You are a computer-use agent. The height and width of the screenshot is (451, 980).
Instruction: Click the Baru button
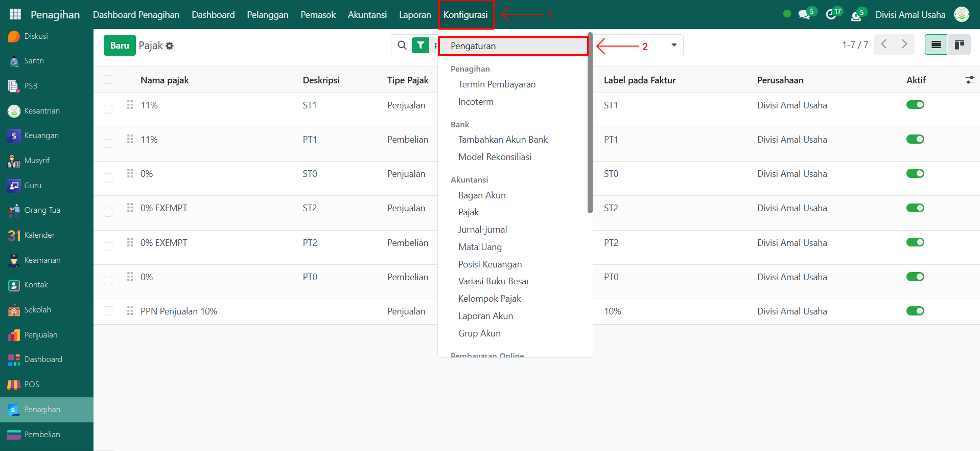tap(120, 46)
